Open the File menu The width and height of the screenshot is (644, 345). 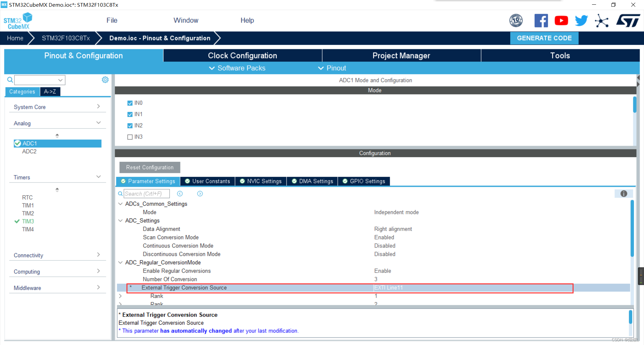pyautogui.click(x=112, y=20)
